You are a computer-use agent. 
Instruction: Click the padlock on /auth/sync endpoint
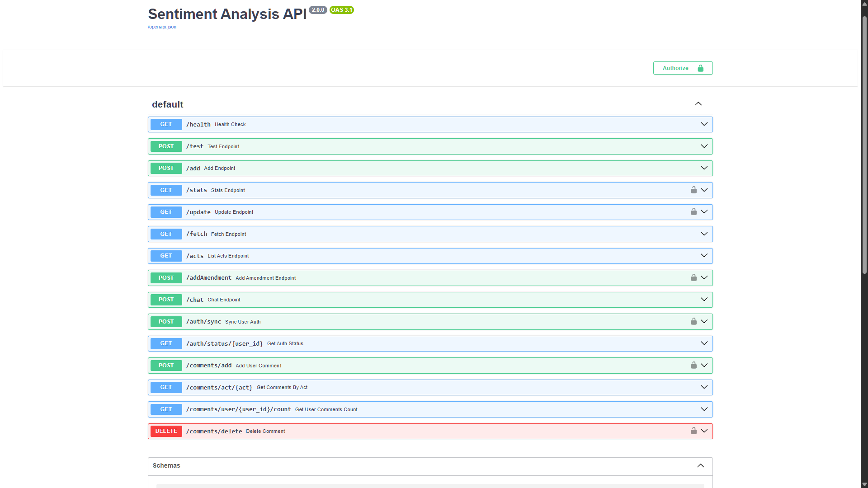point(693,321)
